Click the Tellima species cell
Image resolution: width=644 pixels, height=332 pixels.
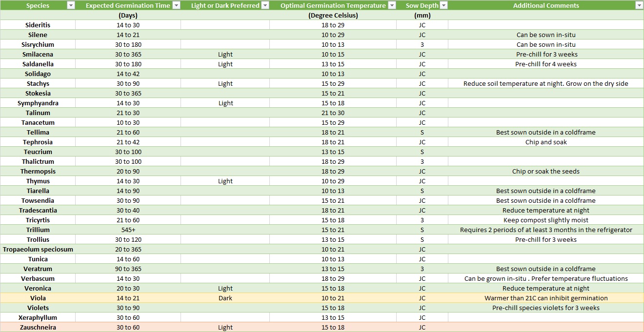tap(38, 132)
